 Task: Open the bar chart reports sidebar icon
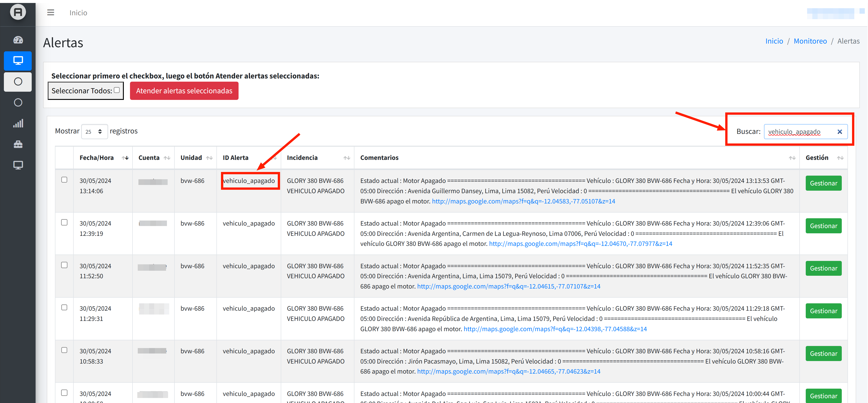click(x=18, y=123)
